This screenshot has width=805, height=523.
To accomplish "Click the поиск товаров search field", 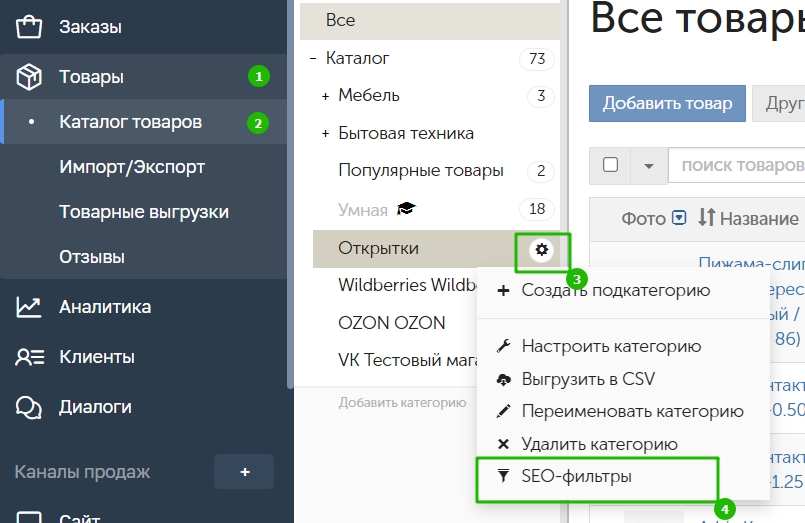I will 737,166.
